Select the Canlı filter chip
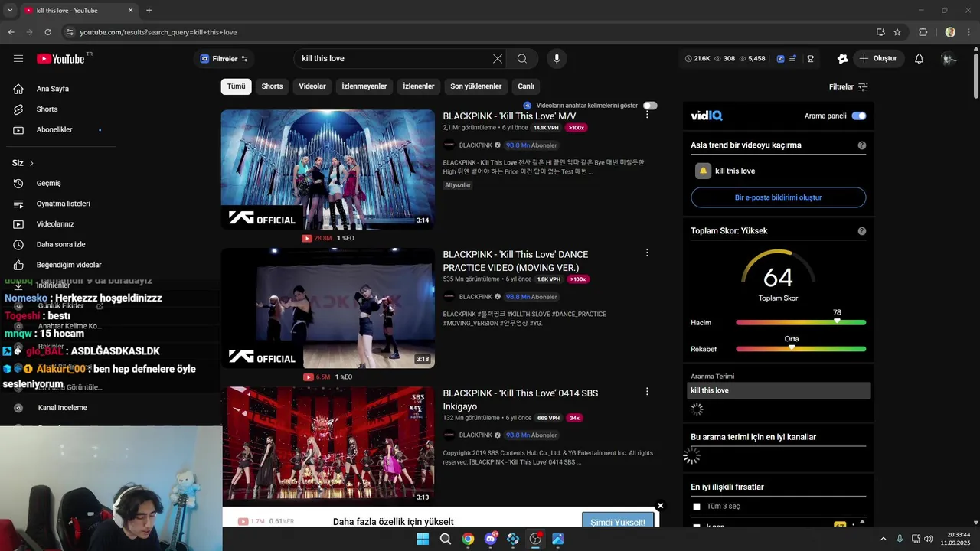This screenshot has height=551, width=980. click(526, 86)
